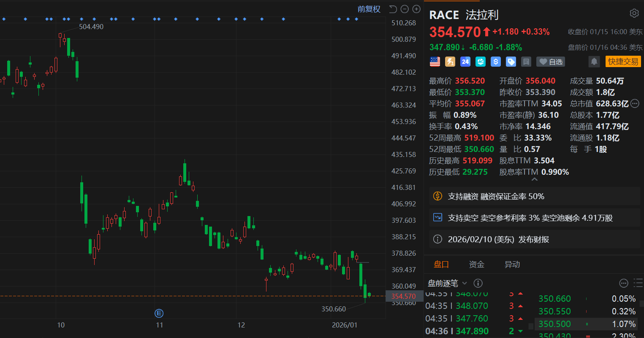Click the 快捷交易 quick trade button
The width and height of the screenshot is (644, 338).
click(623, 62)
